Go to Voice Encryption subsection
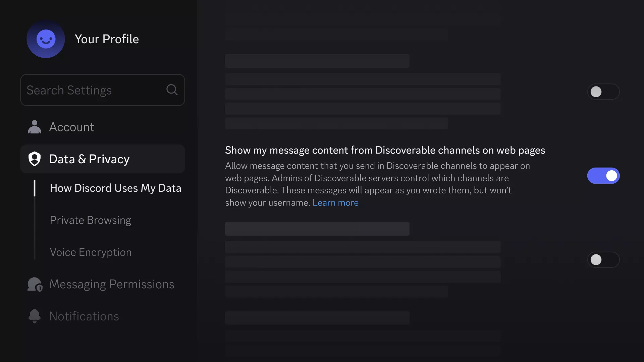This screenshot has height=362, width=644. point(91,252)
